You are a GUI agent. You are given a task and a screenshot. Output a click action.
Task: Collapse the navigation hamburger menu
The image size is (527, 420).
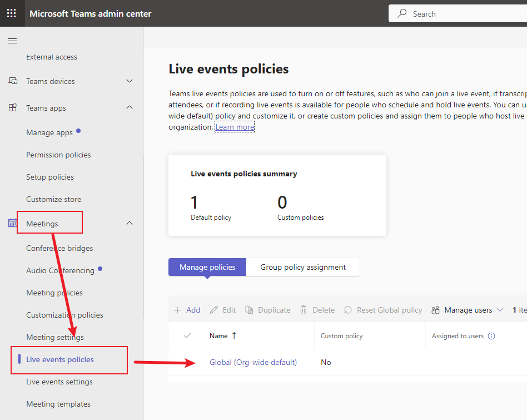coord(12,41)
